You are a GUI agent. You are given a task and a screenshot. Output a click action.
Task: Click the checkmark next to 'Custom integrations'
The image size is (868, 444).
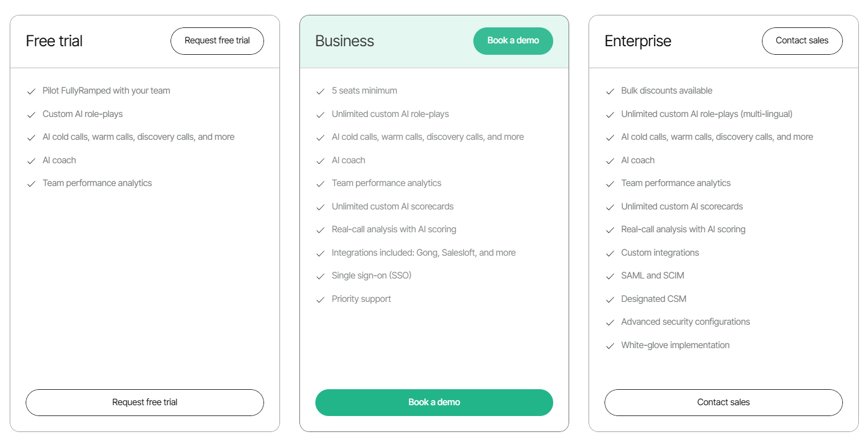tap(610, 253)
